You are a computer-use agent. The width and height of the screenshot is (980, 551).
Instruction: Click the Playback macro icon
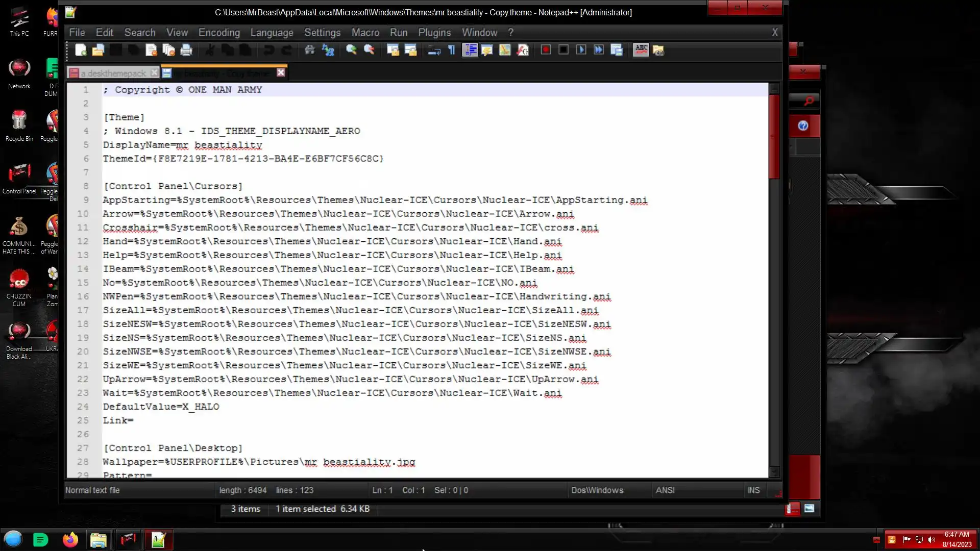[581, 50]
